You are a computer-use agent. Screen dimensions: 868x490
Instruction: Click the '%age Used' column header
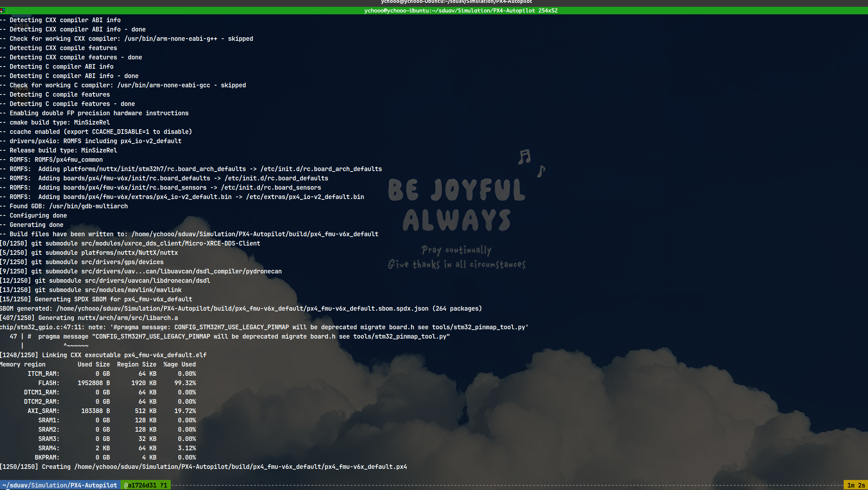pos(180,364)
